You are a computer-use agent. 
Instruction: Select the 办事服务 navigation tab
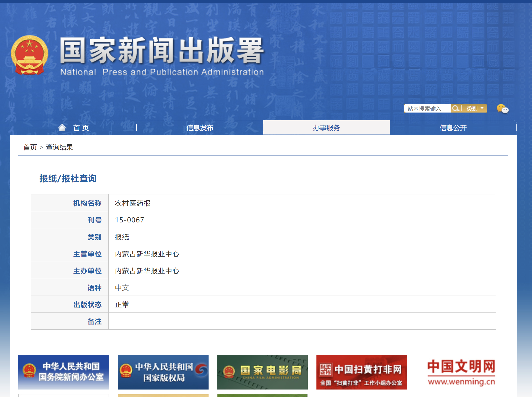(326, 128)
